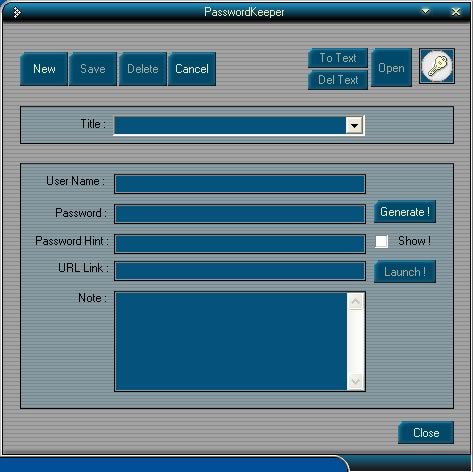Click the Save button
Viewport: 473px width, 472px height.
click(93, 69)
